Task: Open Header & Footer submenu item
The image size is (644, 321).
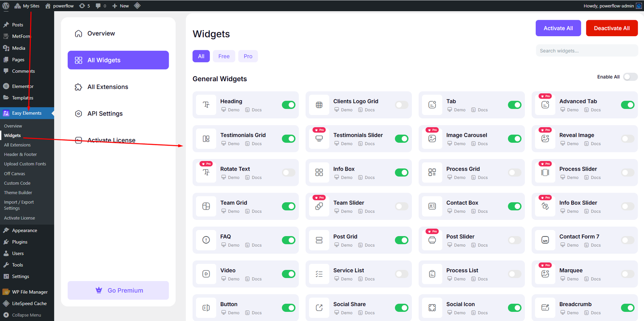Action: [x=21, y=154]
